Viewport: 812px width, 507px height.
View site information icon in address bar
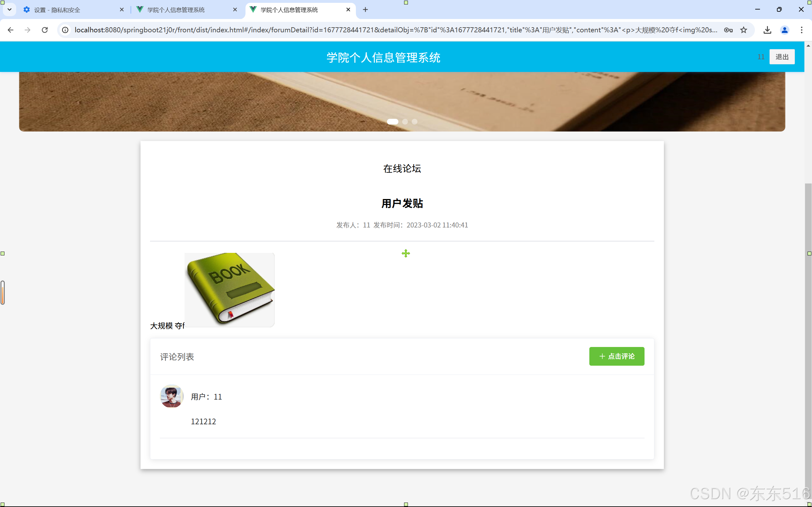point(65,30)
